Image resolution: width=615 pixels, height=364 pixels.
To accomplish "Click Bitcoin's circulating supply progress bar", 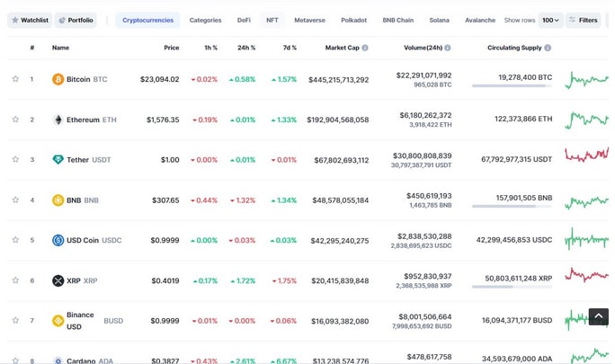I will pos(512,85).
